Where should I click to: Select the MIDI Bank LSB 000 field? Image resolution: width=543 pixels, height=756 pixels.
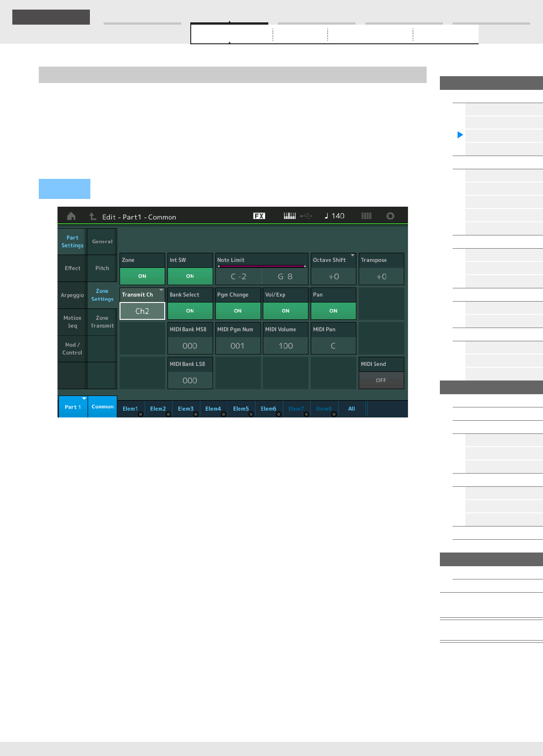click(190, 381)
